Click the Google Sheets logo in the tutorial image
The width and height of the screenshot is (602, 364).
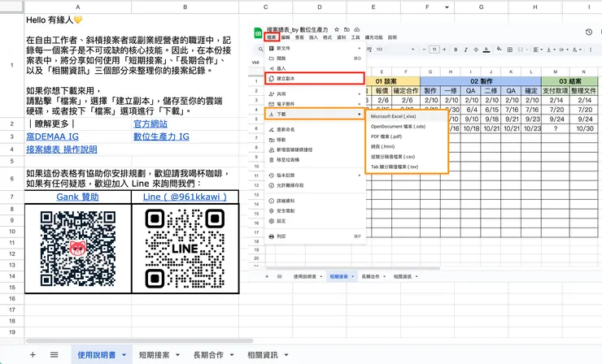[x=259, y=33]
